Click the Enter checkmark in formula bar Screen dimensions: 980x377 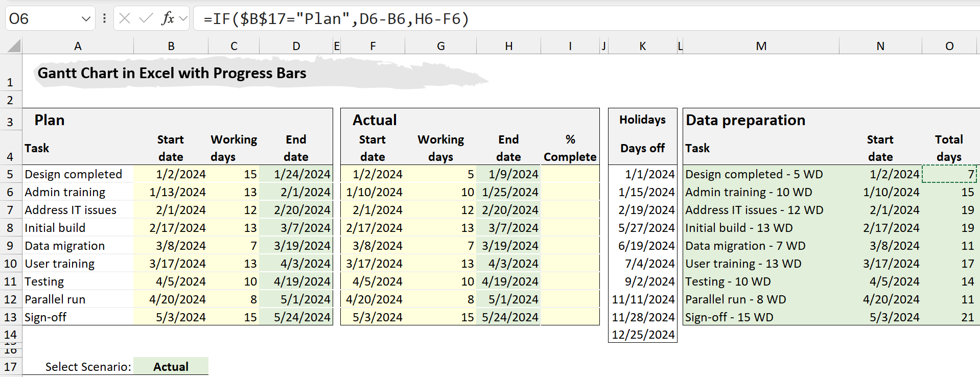tap(146, 19)
